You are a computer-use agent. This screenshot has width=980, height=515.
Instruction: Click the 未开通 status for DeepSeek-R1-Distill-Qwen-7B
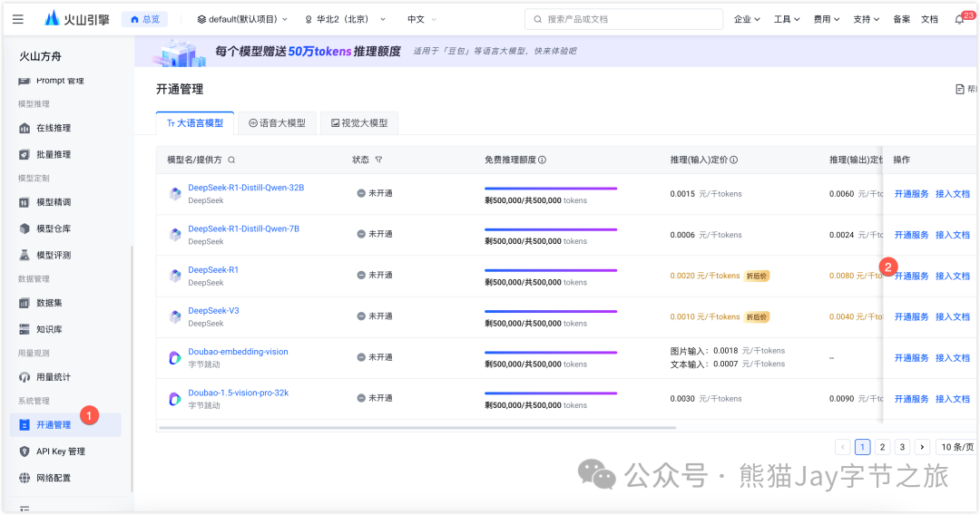[x=375, y=234]
